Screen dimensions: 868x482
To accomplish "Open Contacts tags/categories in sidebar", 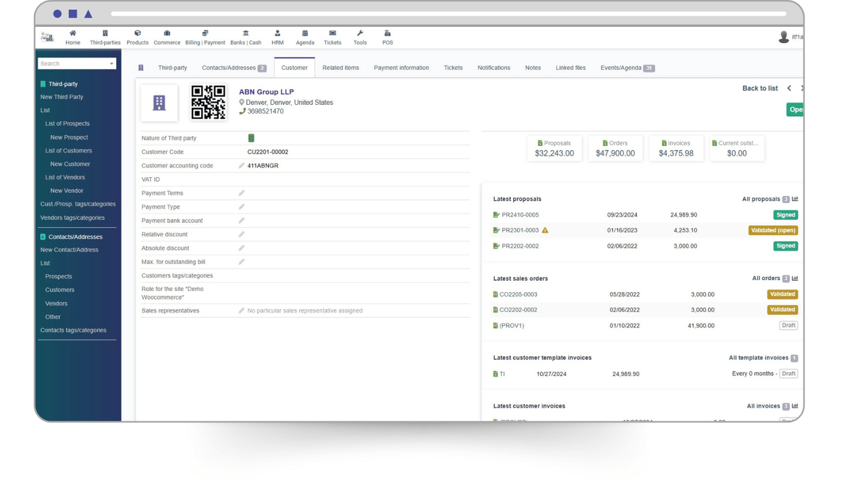I will 73,330.
